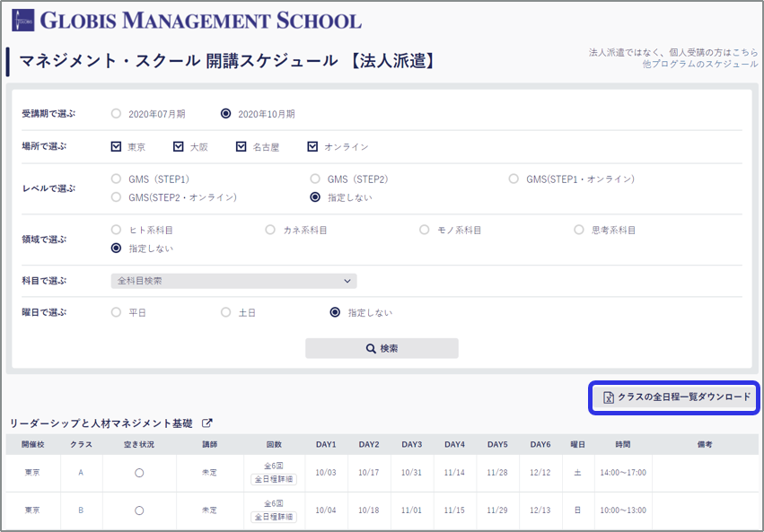Select 土日 weekend radio button
764x532 pixels.
point(225,312)
